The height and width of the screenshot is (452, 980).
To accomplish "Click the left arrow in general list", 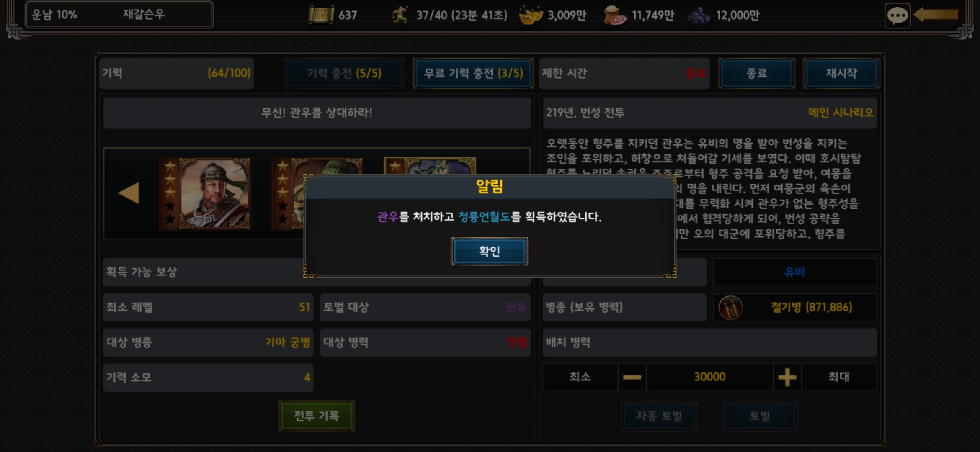I will 129,193.
